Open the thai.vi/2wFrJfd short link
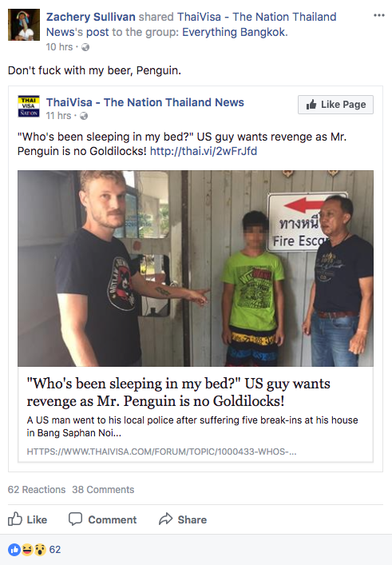 (x=204, y=151)
